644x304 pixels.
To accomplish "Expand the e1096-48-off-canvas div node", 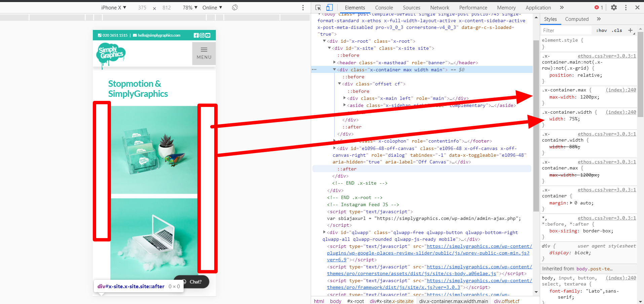I will (x=334, y=148).
